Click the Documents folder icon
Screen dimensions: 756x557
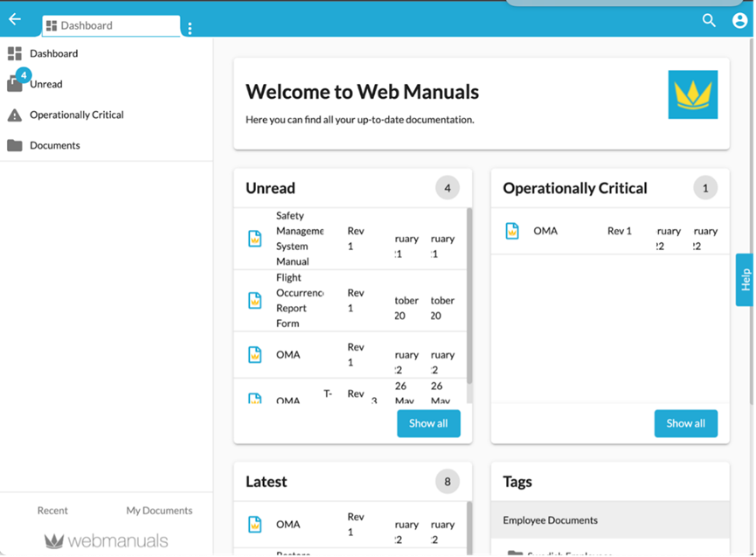pyautogui.click(x=15, y=145)
